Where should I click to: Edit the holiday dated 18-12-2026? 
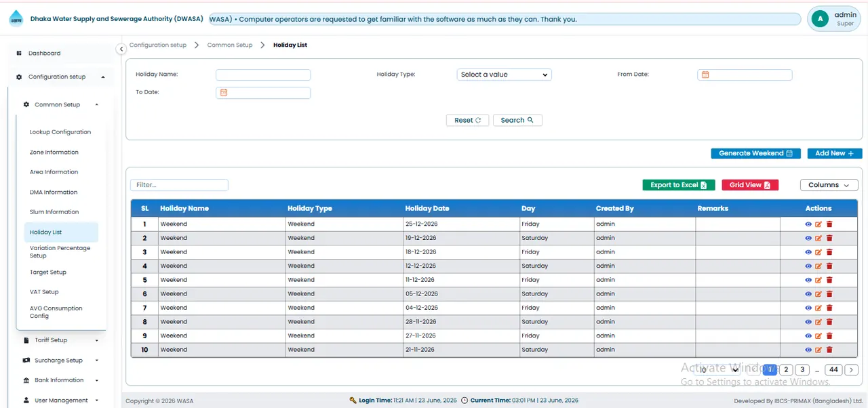(818, 252)
